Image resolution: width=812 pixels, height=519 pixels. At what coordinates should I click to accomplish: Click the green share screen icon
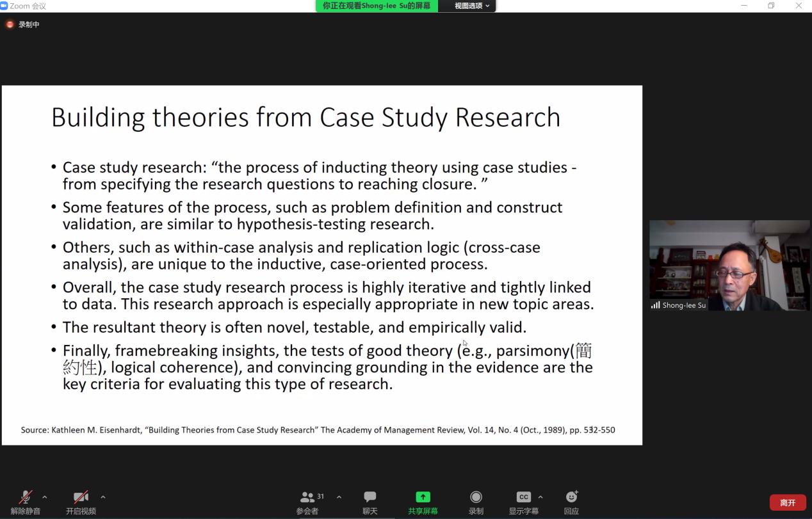(423, 497)
